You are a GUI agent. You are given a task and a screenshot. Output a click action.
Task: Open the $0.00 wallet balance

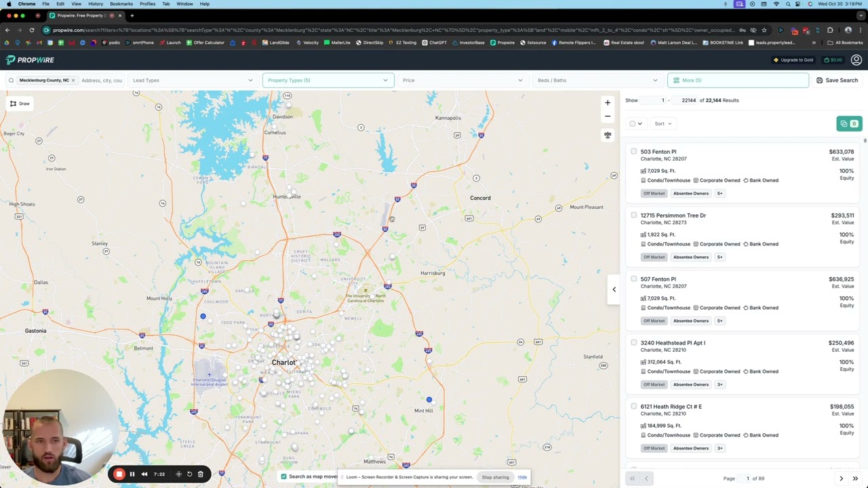click(x=833, y=60)
